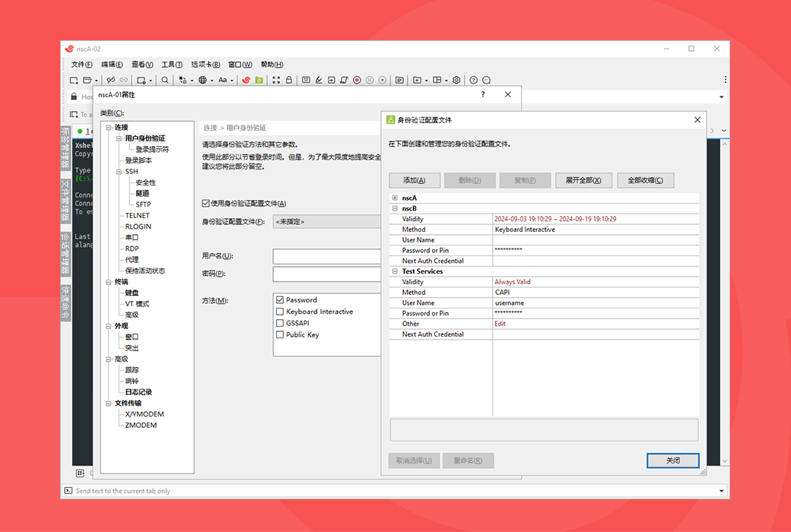Click the 用户名 input field
This screenshot has height=532, width=791.
coord(327,256)
